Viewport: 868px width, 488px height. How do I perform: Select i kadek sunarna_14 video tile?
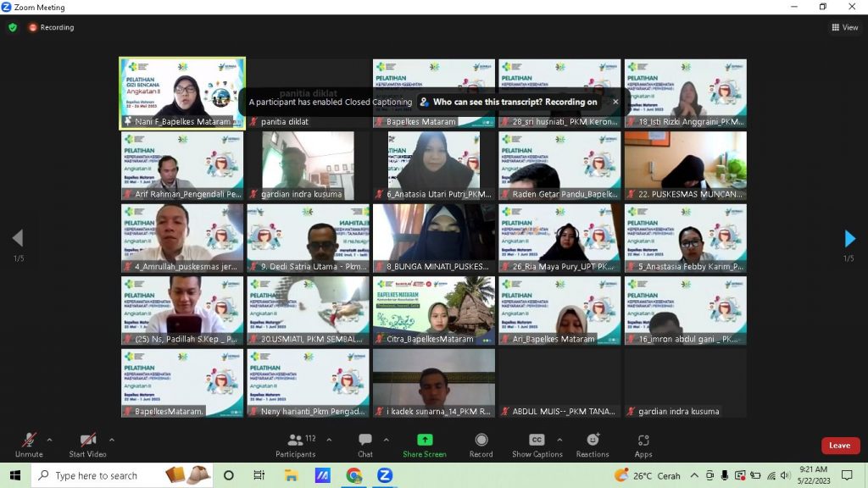click(434, 383)
